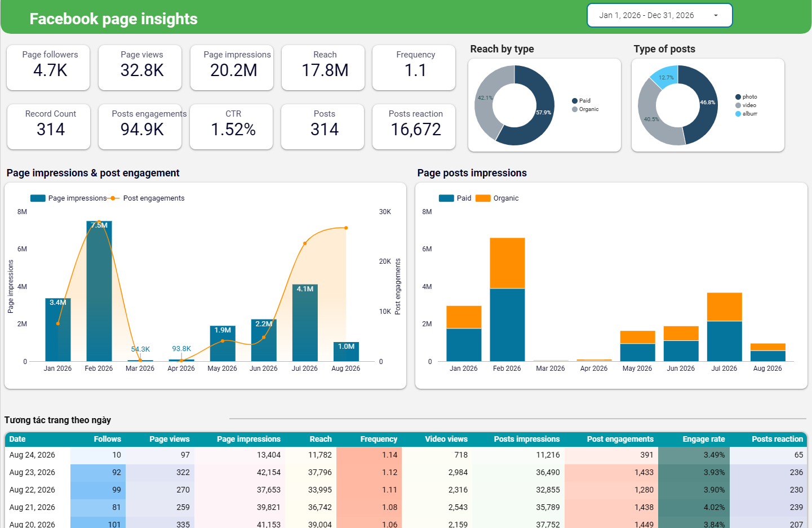Click the Jan 2026 3.4M impressions bar
Image resolution: width=812 pixels, height=528 pixels.
pyautogui.click(x=58, y=330)
